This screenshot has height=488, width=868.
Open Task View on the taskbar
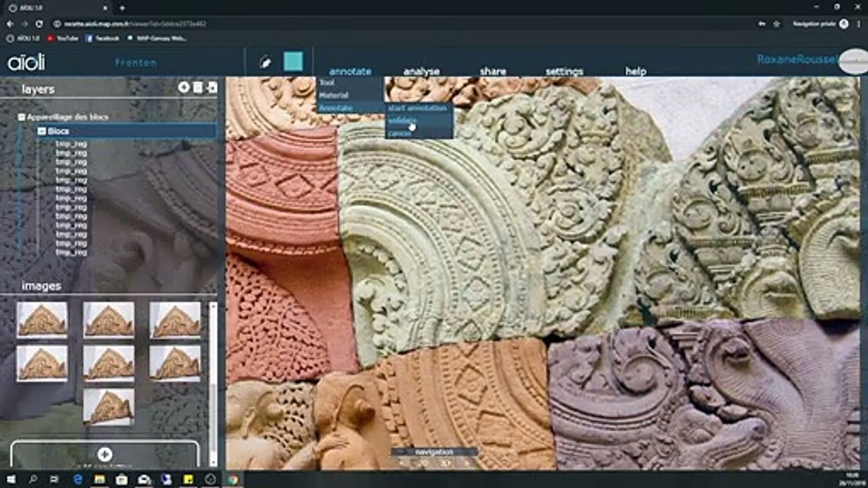point(55,479)
